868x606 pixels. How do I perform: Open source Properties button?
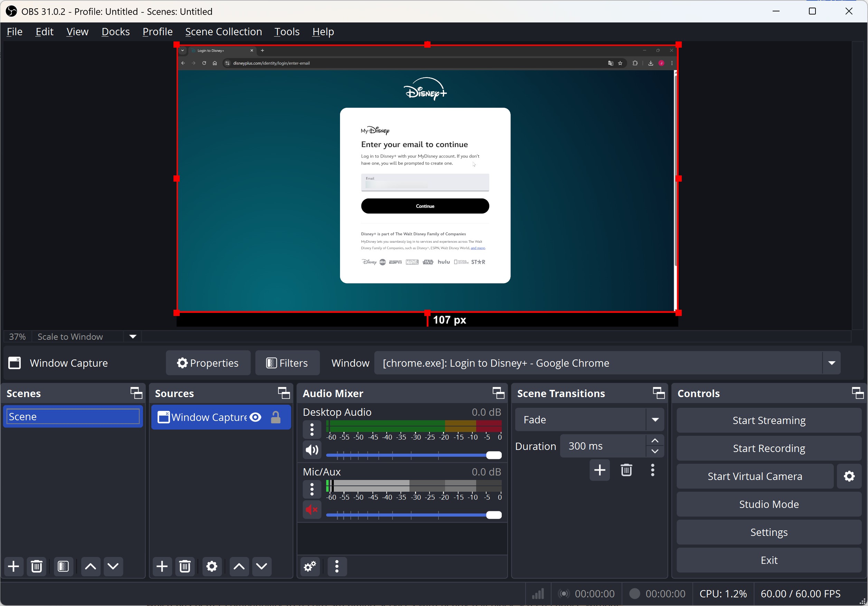point(208,363)
